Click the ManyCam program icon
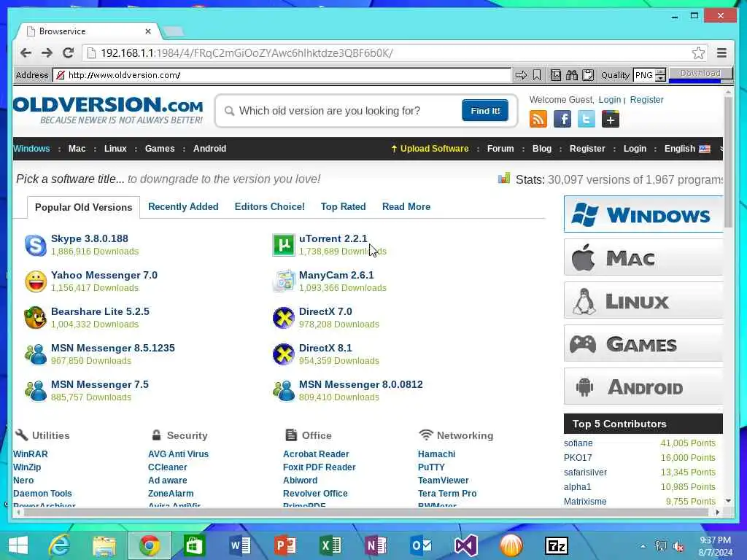 click(284, 281)
